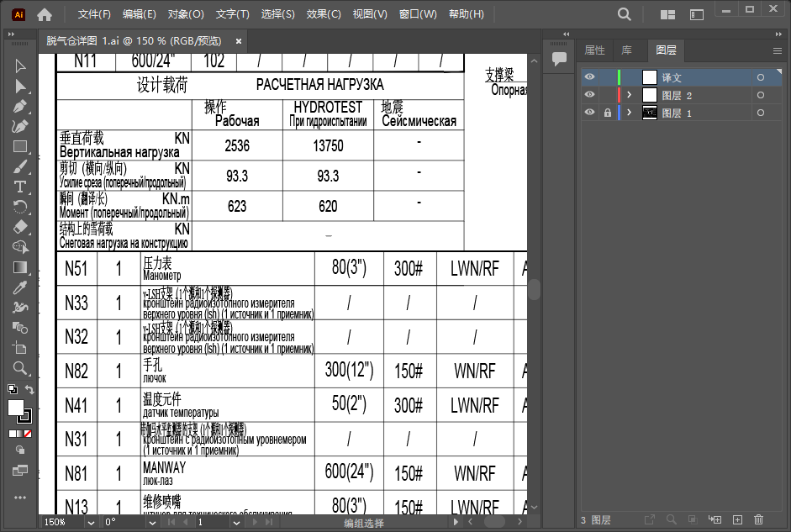Delete selected layer with trash icon
The width and height of the screenshot is (791, 532).
759,520
